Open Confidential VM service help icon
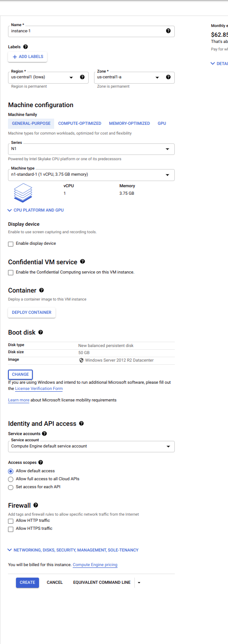The width and height of the screenshot is (228, 644). [83, 262]
